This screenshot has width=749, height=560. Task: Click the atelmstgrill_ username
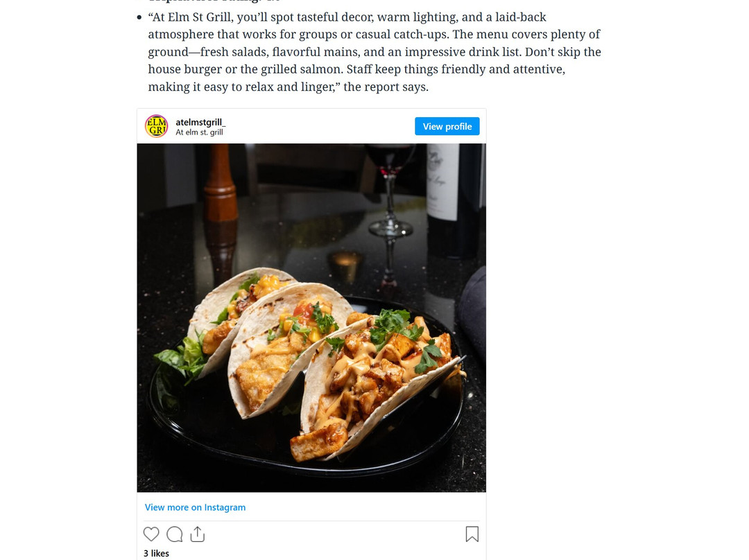coord(200,122)
